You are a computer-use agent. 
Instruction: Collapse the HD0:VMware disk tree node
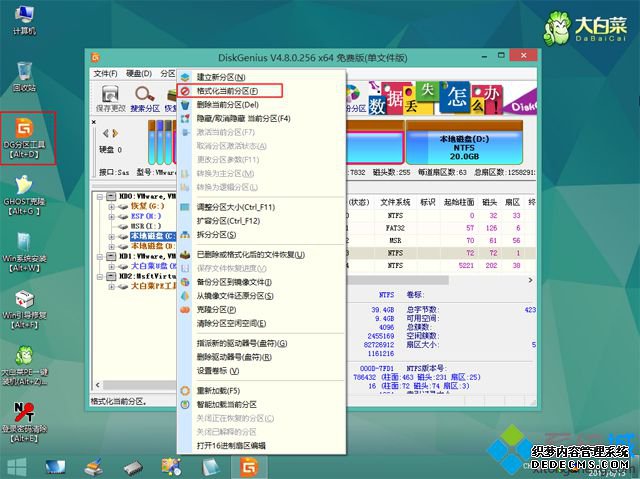pyautogui.click(x=100, y=196)
